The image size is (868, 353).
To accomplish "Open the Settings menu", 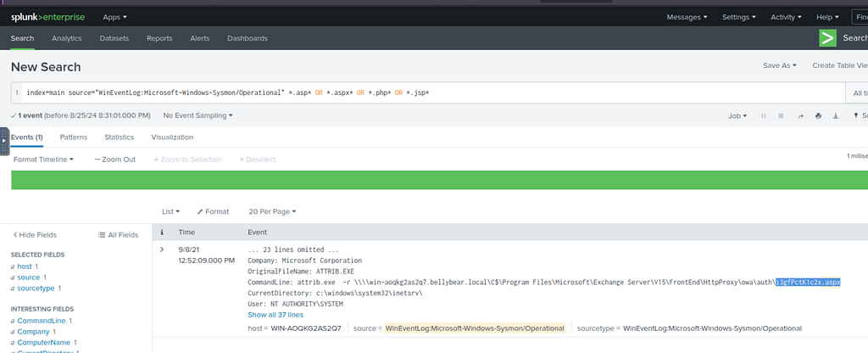I will click(739, 17).
